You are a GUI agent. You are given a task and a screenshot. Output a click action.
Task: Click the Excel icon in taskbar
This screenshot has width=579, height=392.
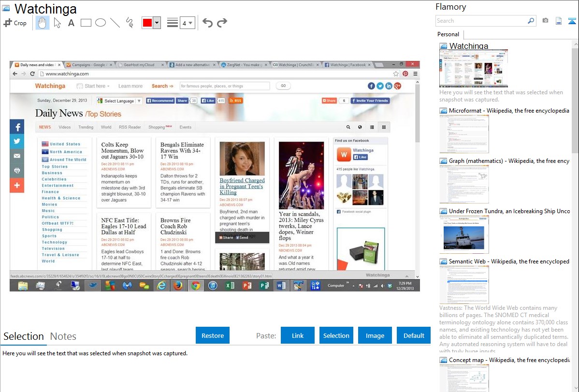pos(230,286)
